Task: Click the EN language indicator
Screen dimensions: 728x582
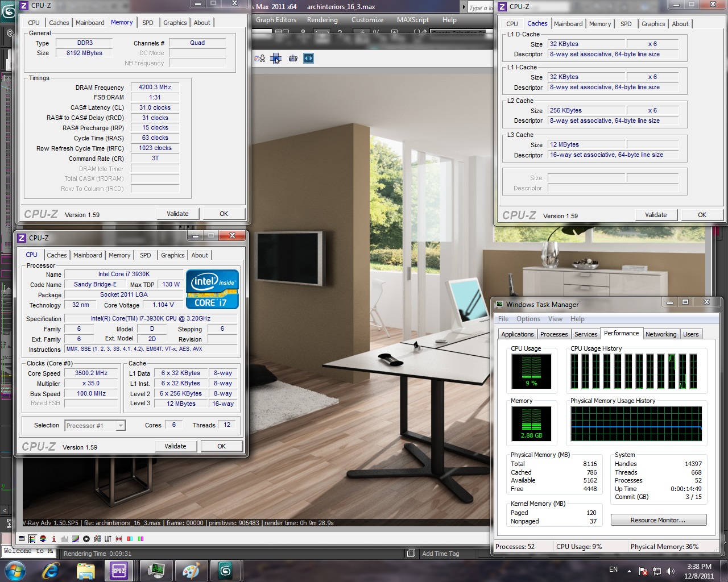Action: click(613, 569)
